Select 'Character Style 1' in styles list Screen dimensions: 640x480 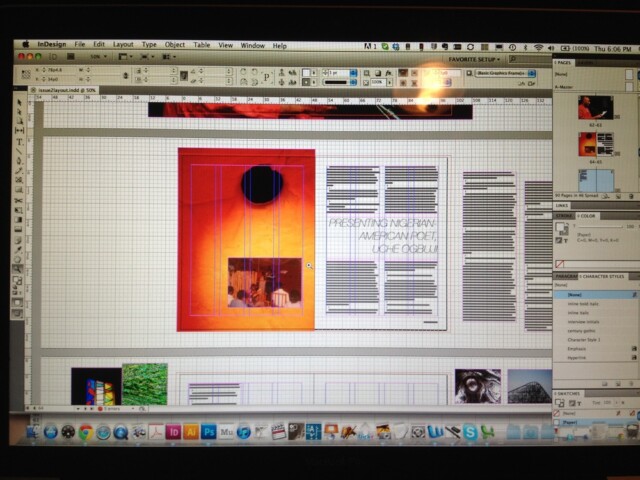pos(584,340)
